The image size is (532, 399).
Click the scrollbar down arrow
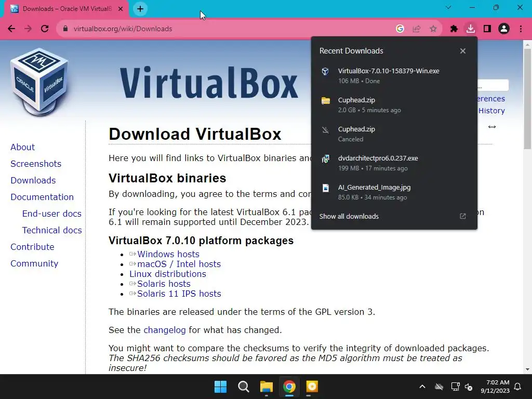pyautogui.click(x=527, y=369)
